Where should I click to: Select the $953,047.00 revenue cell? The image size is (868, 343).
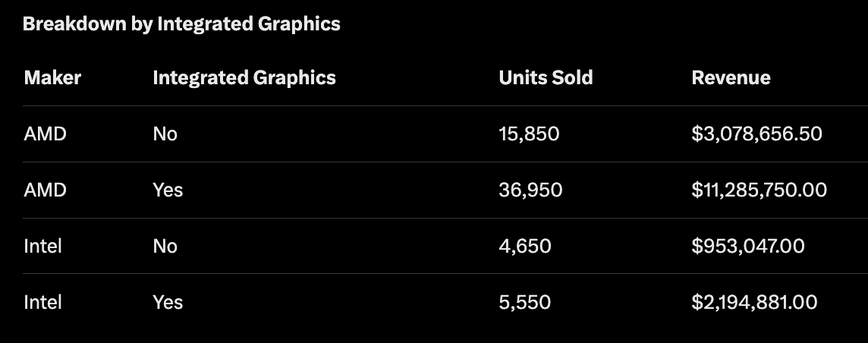(x=748, y=246)
